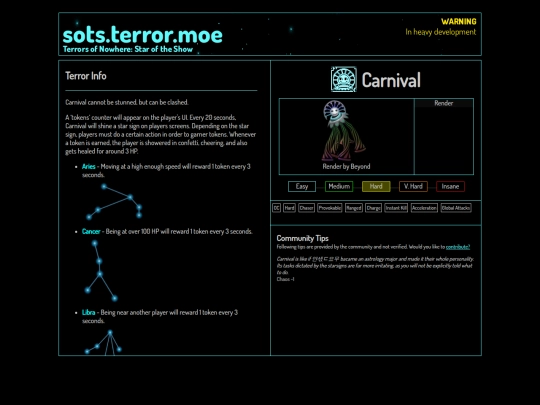Click the Chaser tag
540x405 pixels.
pyautogui.click(x=306, y=208)
